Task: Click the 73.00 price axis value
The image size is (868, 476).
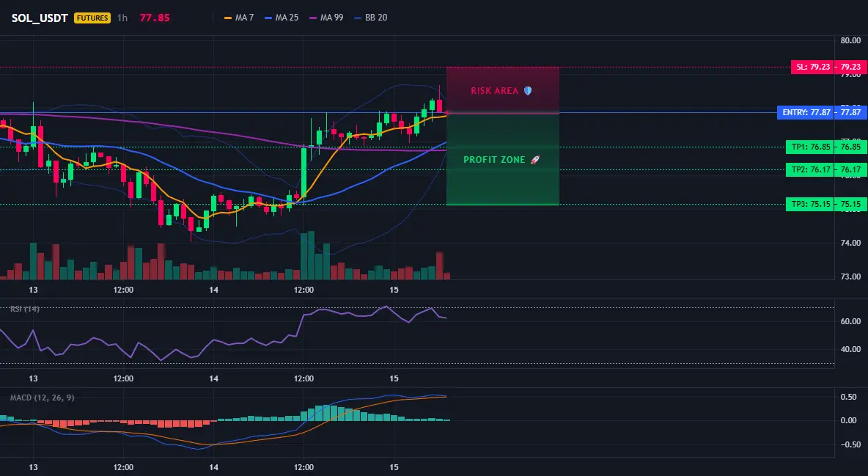Action: (x=850, y=277)
